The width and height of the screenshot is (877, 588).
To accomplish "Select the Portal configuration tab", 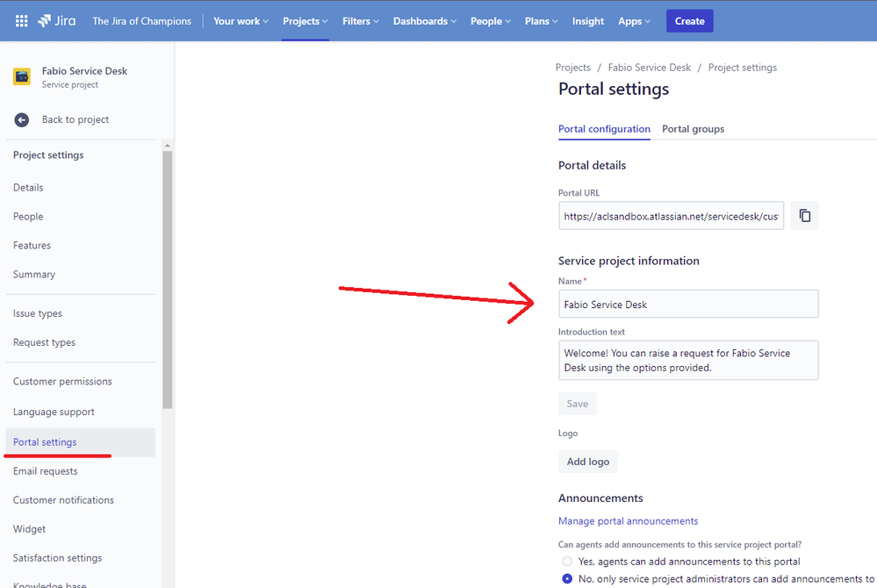I will 604,129.
